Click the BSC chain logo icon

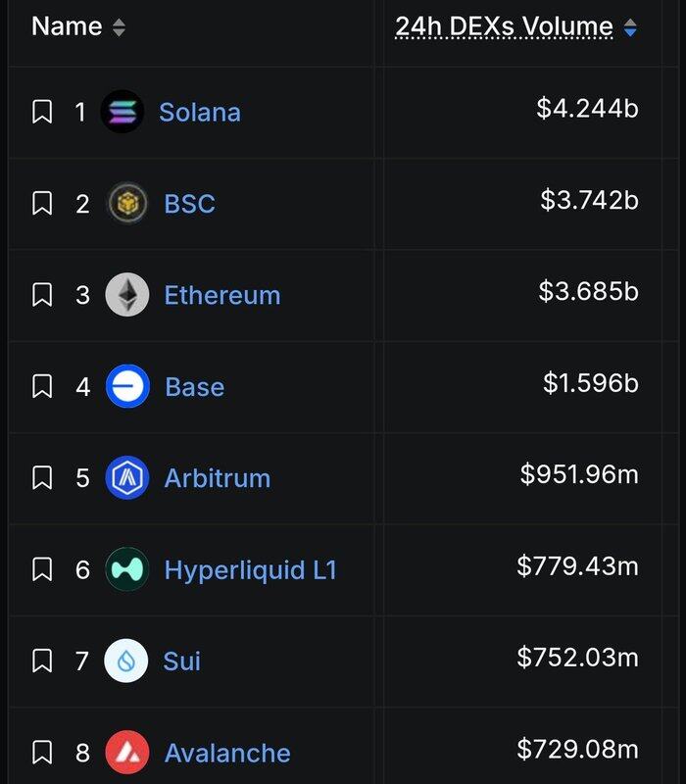(127, 204)
